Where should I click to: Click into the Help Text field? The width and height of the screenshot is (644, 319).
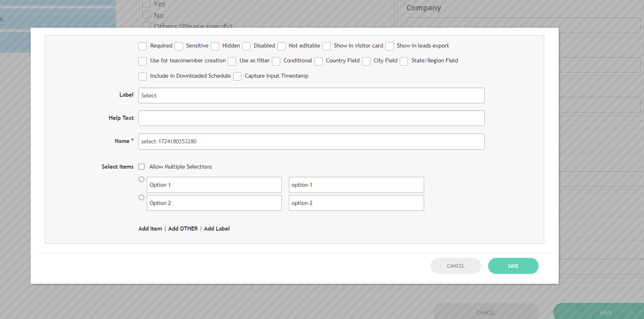coord(311,118)
